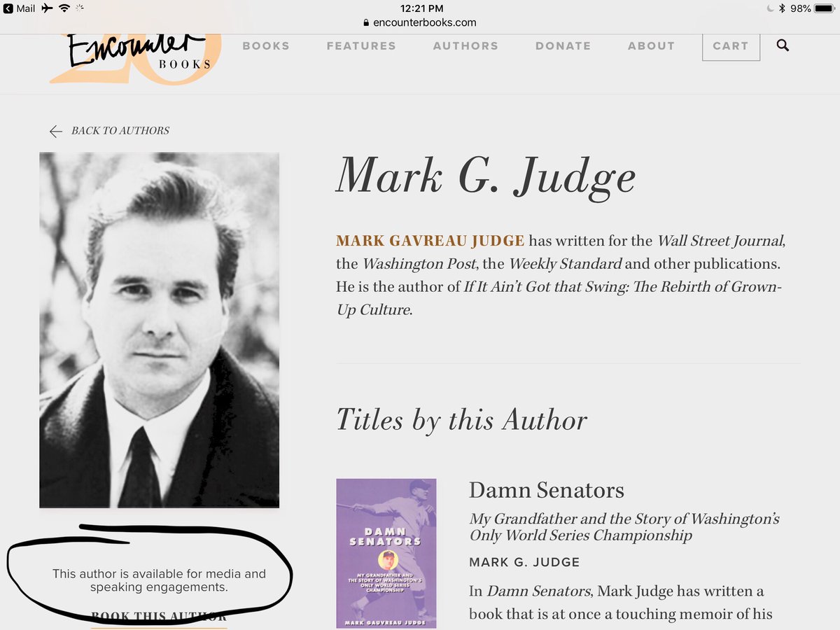Click the back arrow beside Back to Authors

56,131
